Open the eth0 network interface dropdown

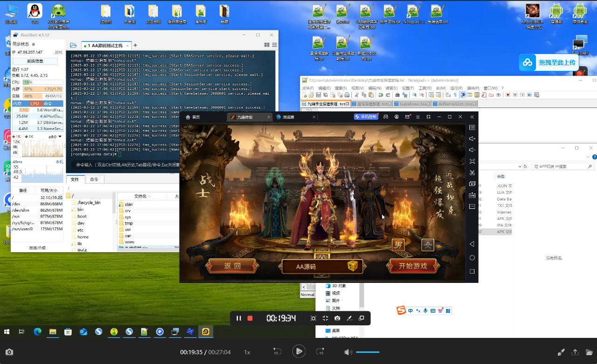55,137
